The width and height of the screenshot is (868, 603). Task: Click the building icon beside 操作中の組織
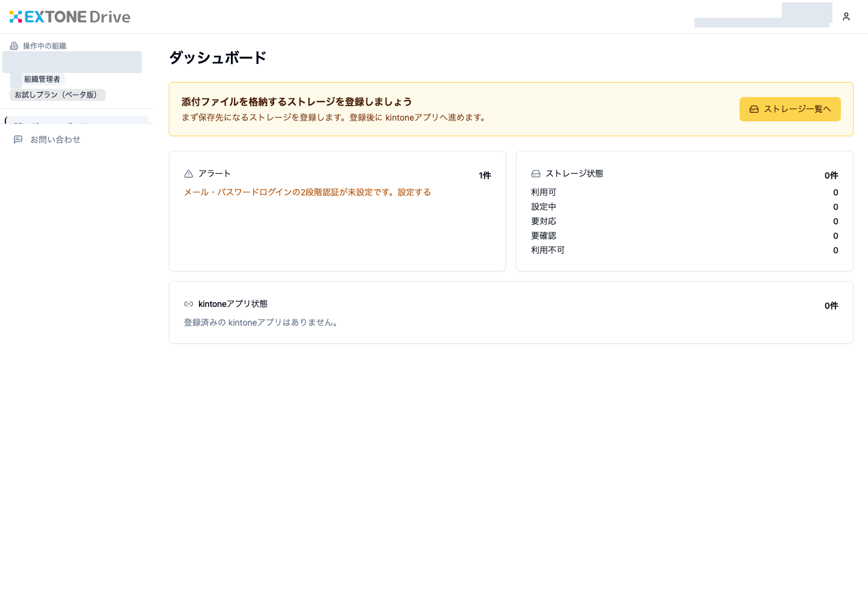coord(14,46)
